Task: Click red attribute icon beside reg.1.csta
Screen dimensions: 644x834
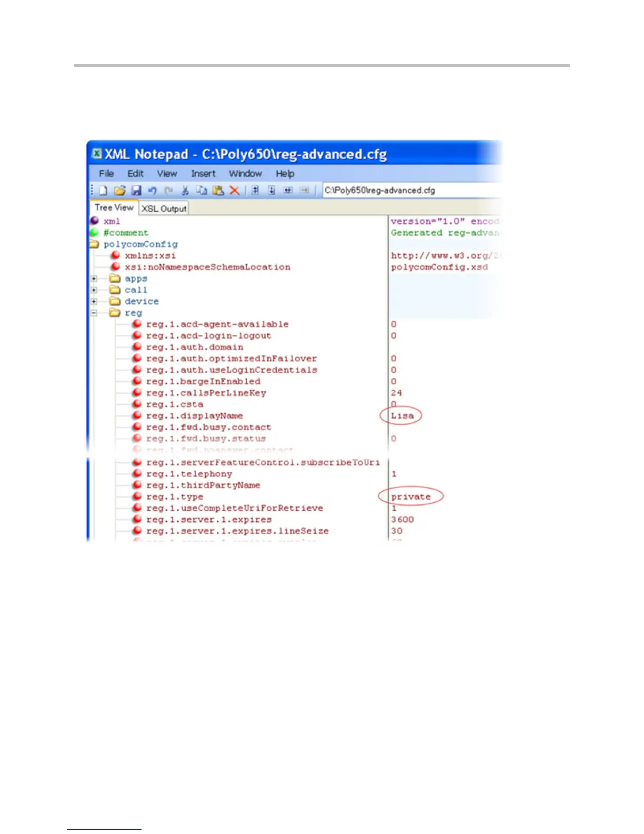Action: 137,404
